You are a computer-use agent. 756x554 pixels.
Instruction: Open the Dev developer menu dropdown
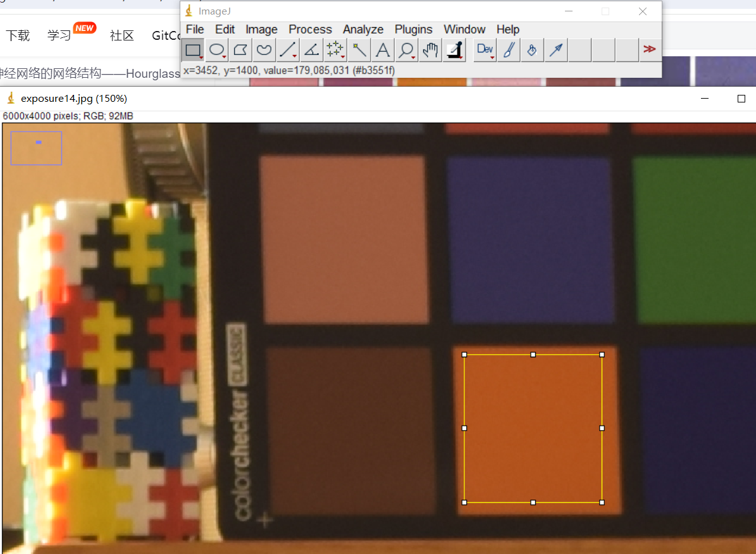click(485, 50)
